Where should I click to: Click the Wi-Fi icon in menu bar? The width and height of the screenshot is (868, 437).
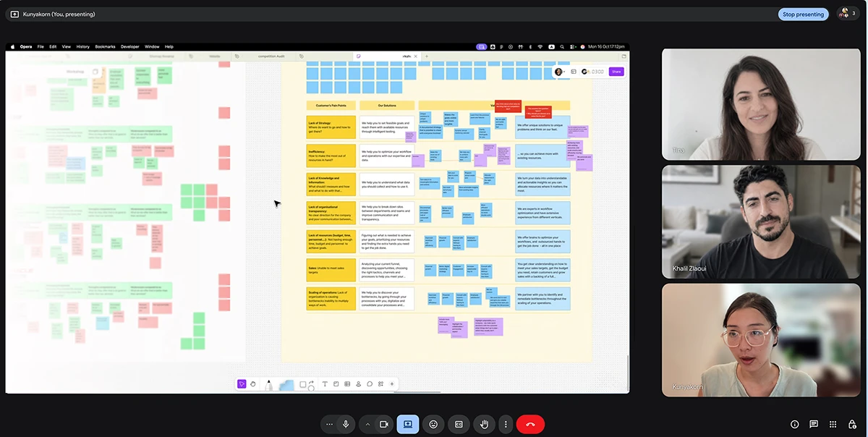click(x=540, y=46)
